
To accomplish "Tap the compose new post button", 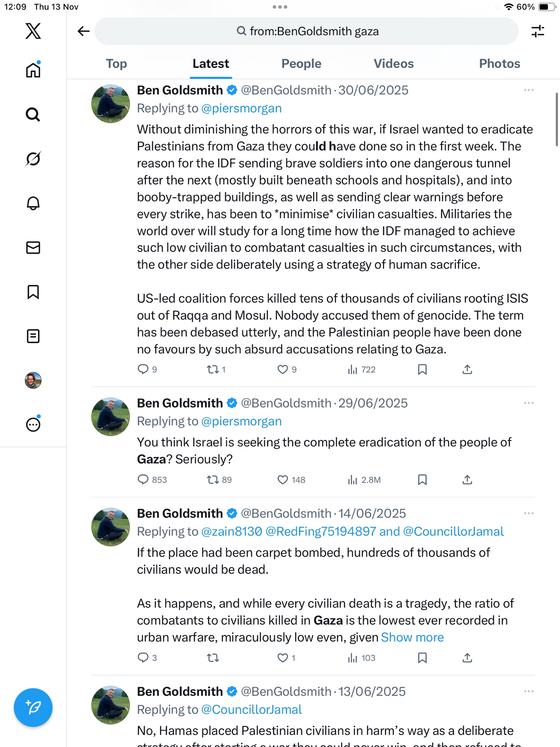I will click(33, 707).
